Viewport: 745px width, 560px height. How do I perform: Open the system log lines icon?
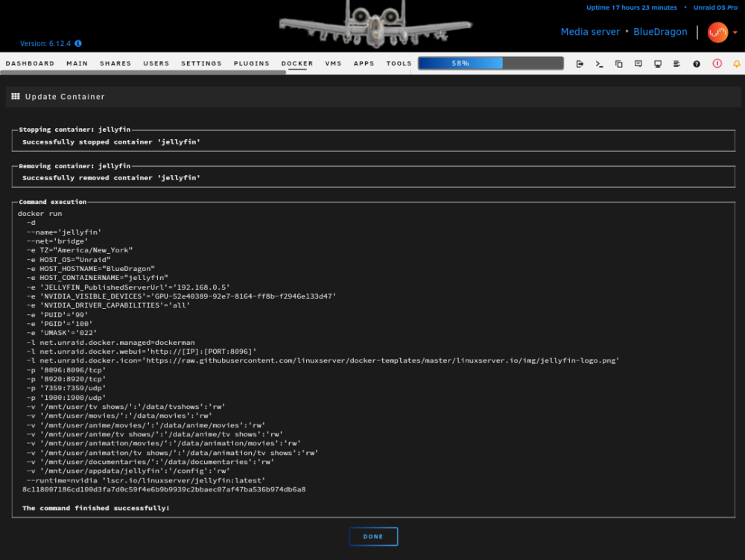coord(676,63)
